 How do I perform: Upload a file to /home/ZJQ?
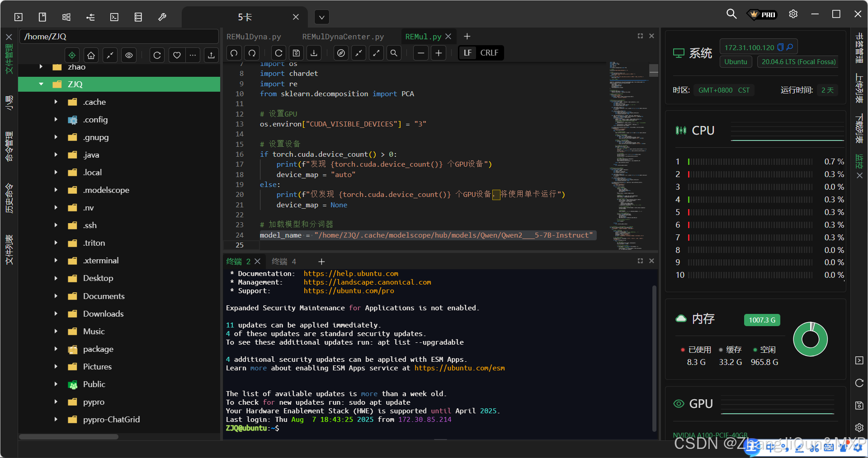click(211, 55)
